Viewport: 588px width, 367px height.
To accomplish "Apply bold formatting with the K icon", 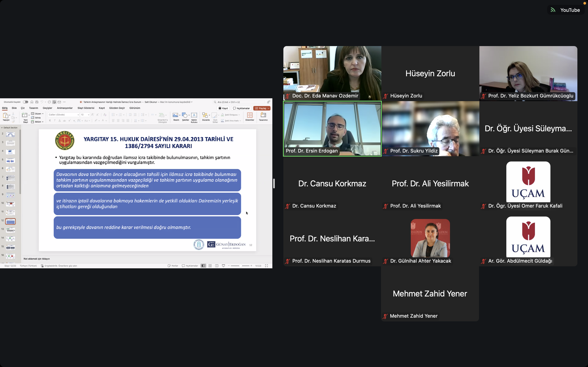I will pos(50,120).
